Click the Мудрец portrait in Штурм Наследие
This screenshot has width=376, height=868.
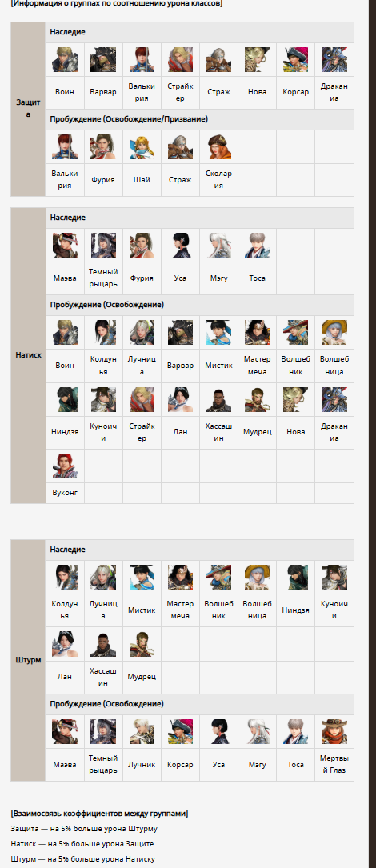click(x=142, y=644)
